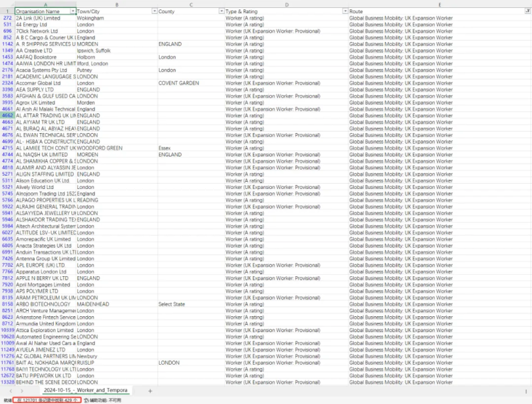This screenshot has width=532, height=404.
Task: Select the 'WOODFORD GREEN' town cell
Action: [x=117, y=148]
